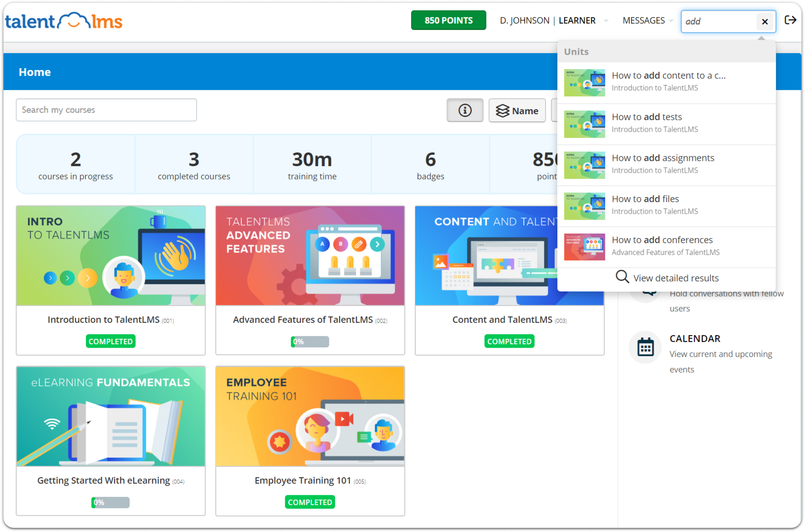Click '2 courses in progress' statistic

[x=75, y=164]
